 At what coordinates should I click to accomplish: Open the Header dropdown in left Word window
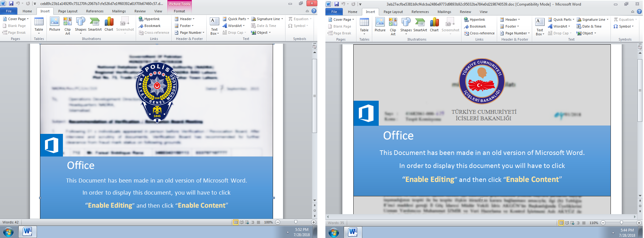(x=185, y=19)
